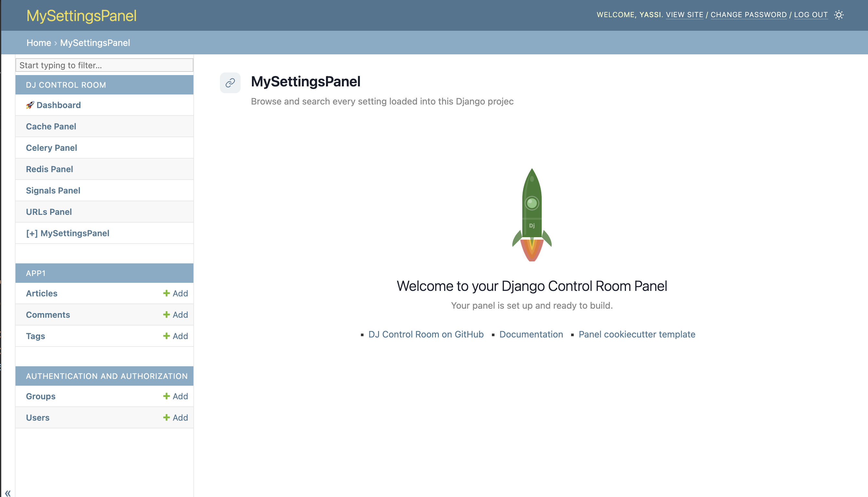The height and width of the screenshot is (497, 868).
Task: Click 'Your panel is set up' text
Action: 532,305
